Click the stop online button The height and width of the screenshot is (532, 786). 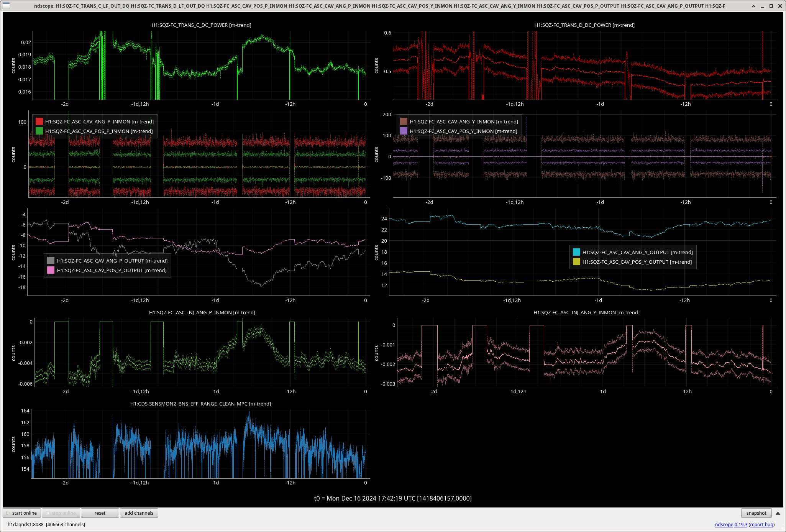coord(61,513)
